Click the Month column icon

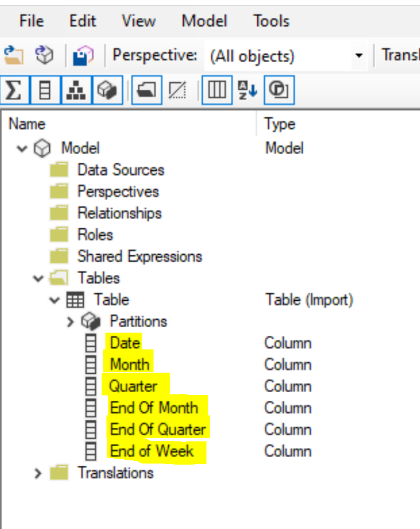point(91,365)
